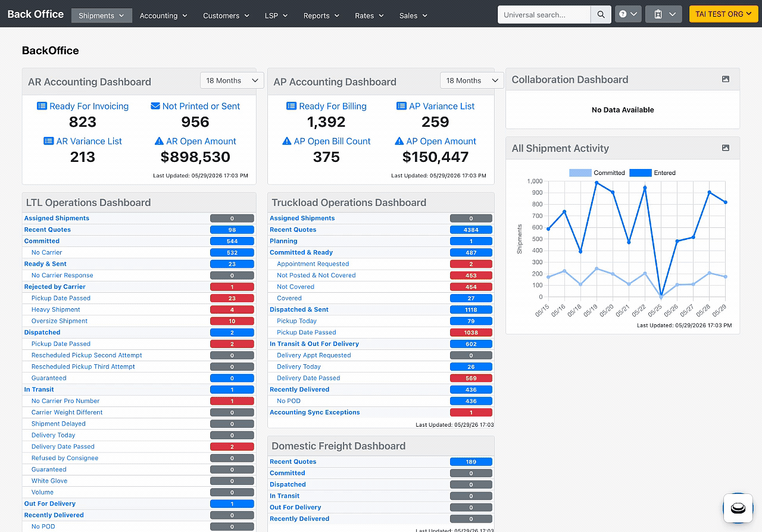Open Truckload Planning link
762x532 pixels.
click(x=283, y=241)
